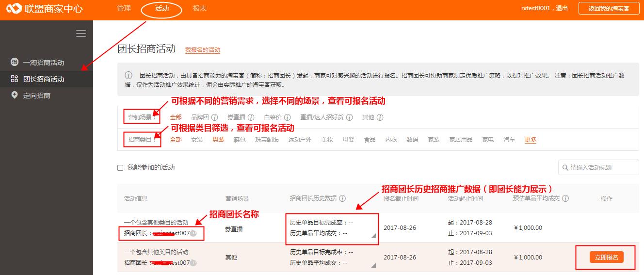Filter category by 运动户外
This screenshot has height=275, width=644.
(300, 140)
